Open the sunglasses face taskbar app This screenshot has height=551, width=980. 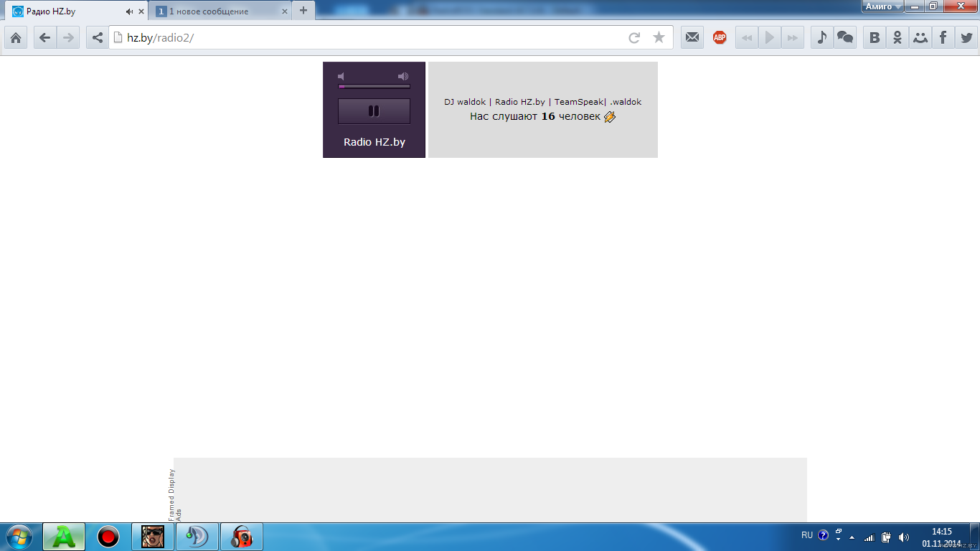(153, 537)
